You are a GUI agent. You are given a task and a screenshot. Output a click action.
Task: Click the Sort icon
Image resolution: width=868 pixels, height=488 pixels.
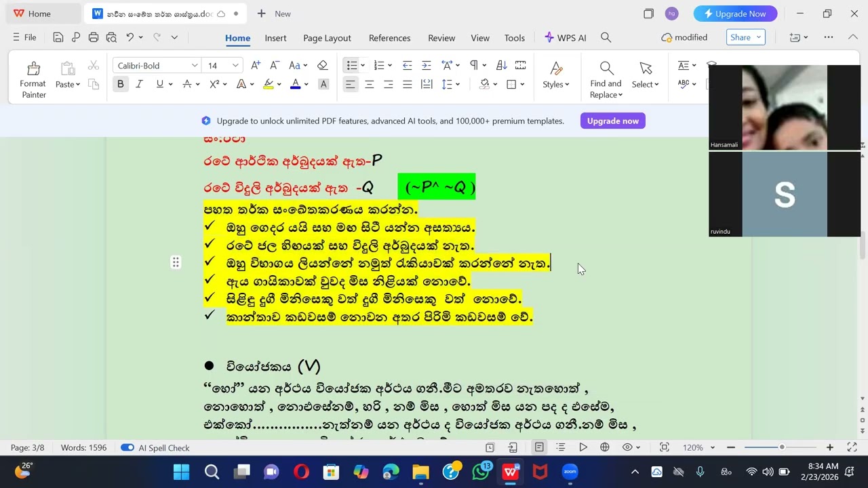502,65
